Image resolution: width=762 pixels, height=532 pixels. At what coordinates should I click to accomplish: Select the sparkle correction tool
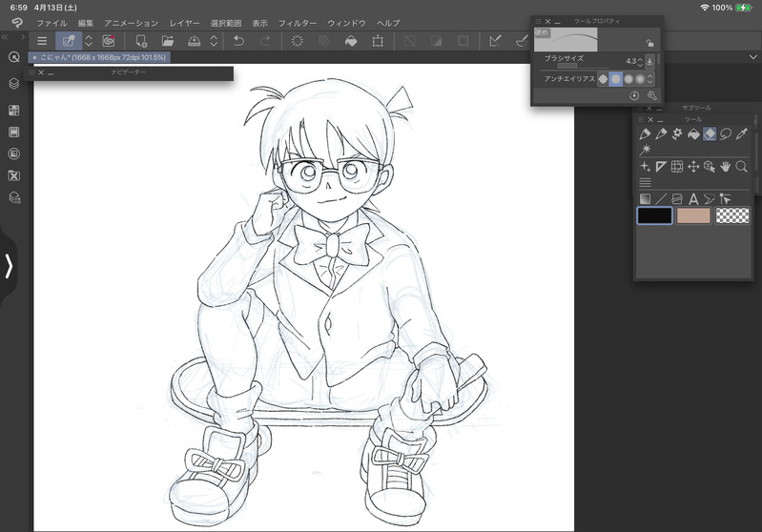pyautogui.click(x=645, y=167)
